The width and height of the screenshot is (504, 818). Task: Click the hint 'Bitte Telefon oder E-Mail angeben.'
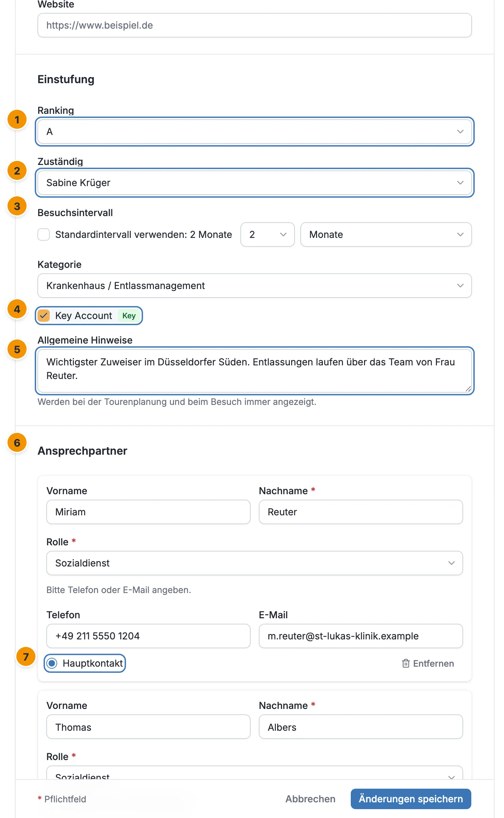119,590
